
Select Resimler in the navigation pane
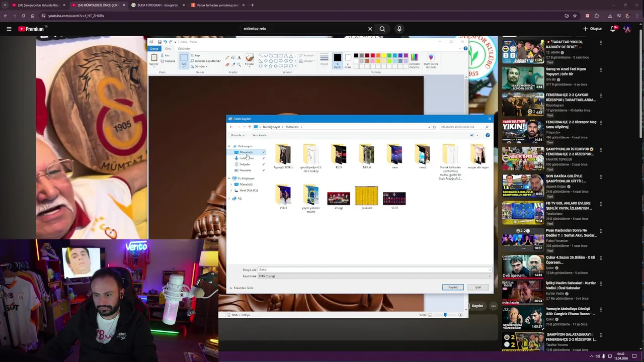(x=245, y=170)
